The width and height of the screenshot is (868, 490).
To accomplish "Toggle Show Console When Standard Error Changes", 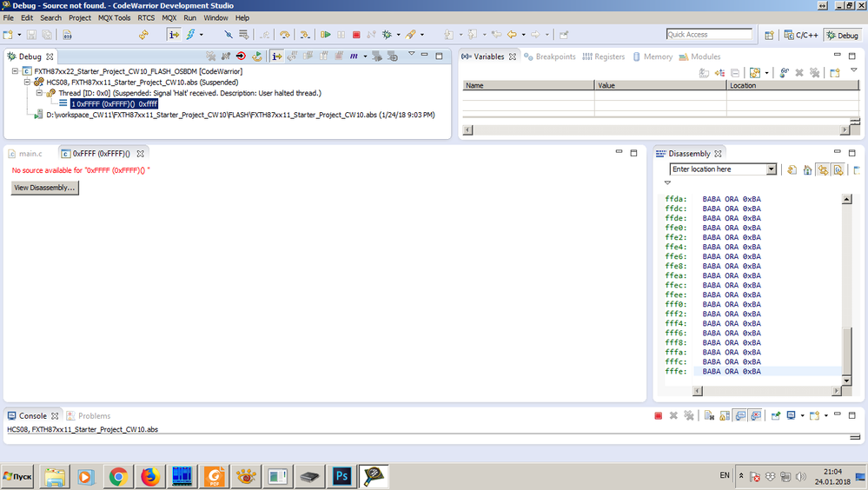I will (756, 415).
